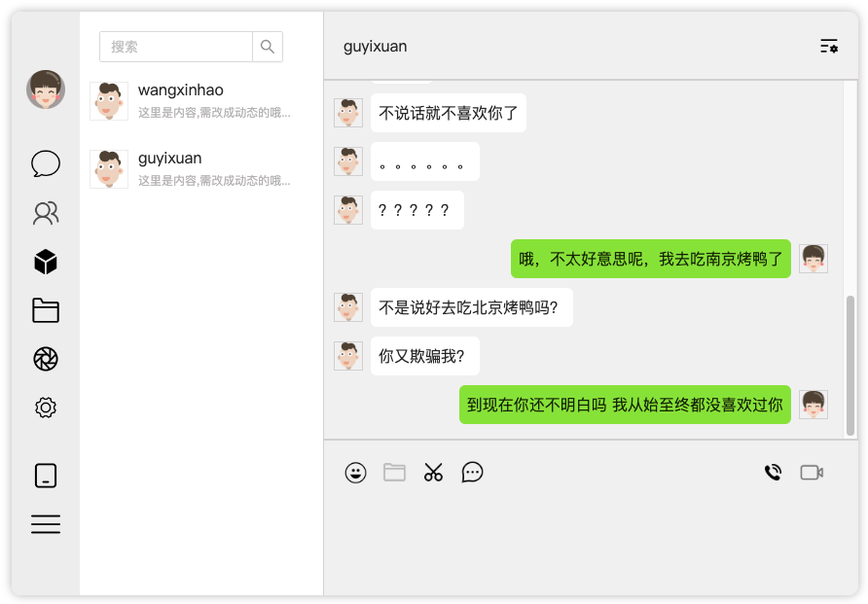Screen dimensions: 868x604
Task: Click guyixuan's avatar in contact list
Action: click(x=109, y=169)
